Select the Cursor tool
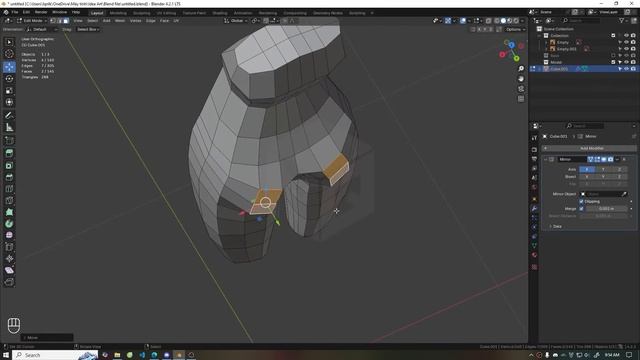The height and width of the screenshot is (360, 640). [9, 54]
